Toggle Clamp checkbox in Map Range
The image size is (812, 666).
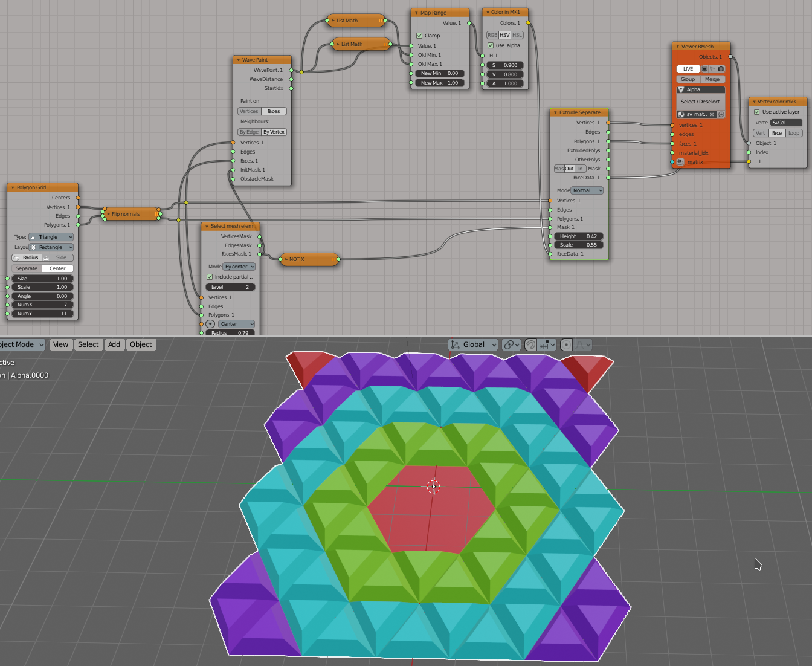point(419,36)
